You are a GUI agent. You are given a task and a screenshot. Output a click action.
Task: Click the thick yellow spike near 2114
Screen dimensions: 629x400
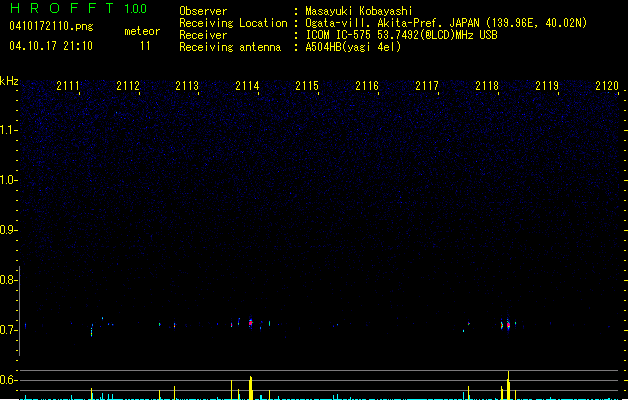(x=251, y=388)
